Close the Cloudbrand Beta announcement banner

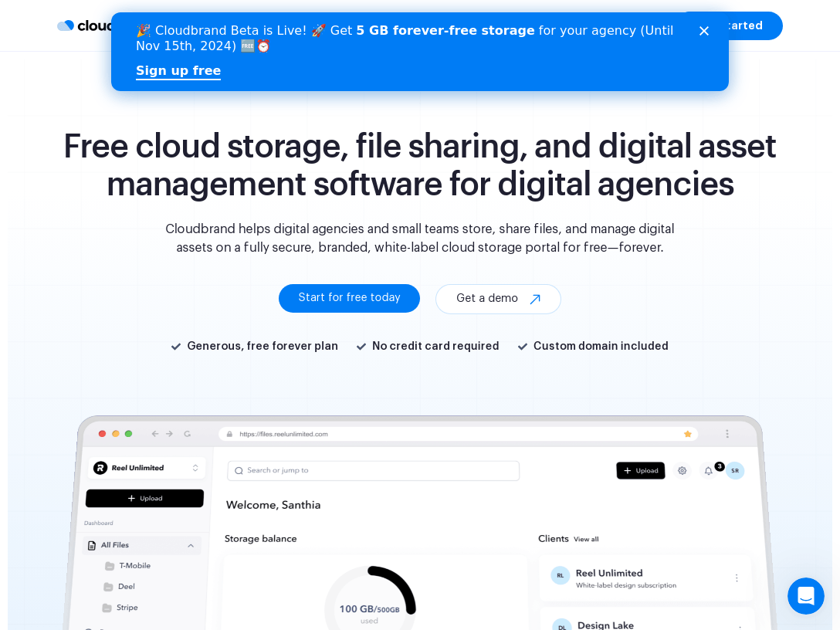[704, 31]
